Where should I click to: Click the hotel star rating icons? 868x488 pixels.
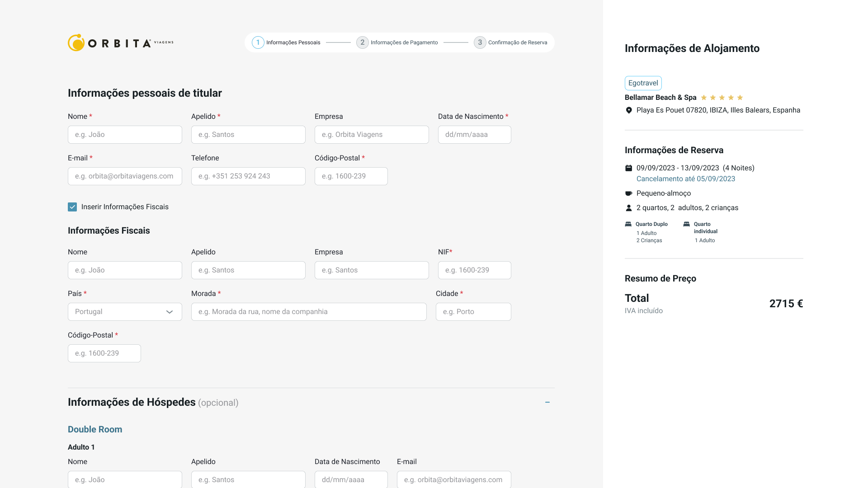point(722,98)
